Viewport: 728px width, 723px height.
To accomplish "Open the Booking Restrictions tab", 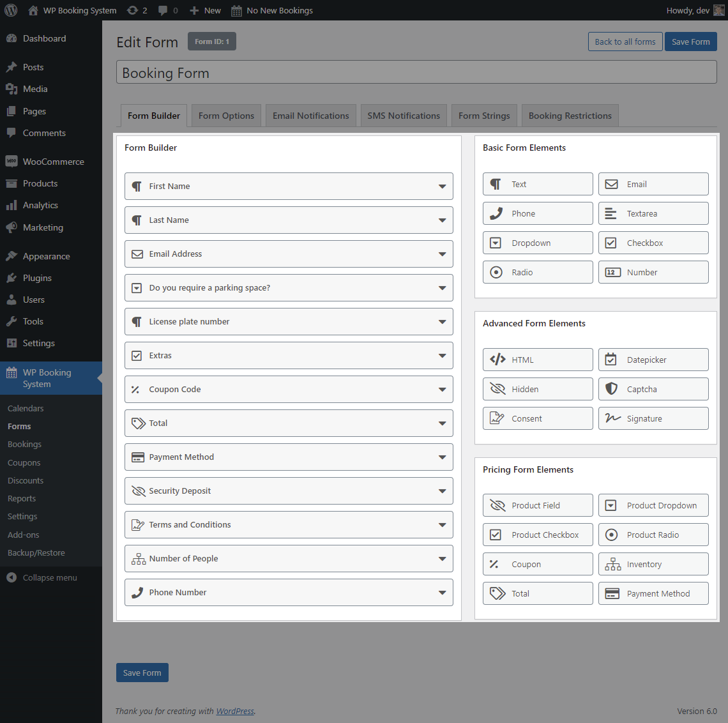I will (x=570, y=116).
